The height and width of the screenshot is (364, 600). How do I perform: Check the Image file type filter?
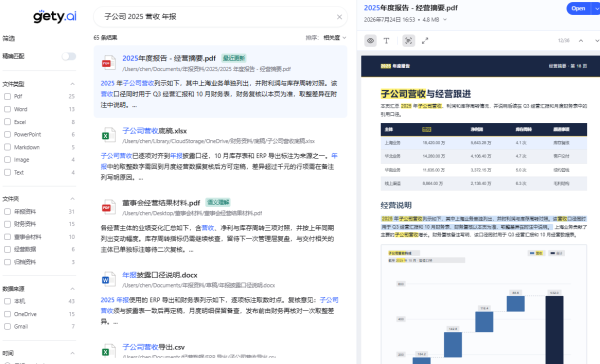coord(7,160)
